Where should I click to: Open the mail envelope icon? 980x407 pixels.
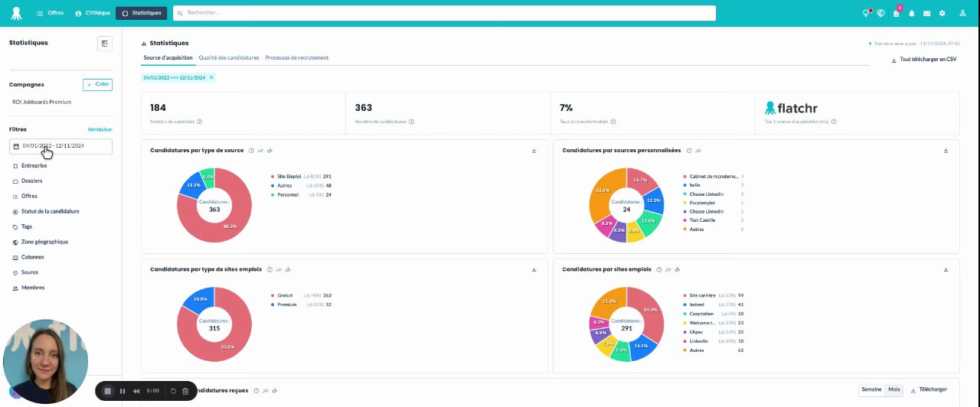click(x=926, y=13)
